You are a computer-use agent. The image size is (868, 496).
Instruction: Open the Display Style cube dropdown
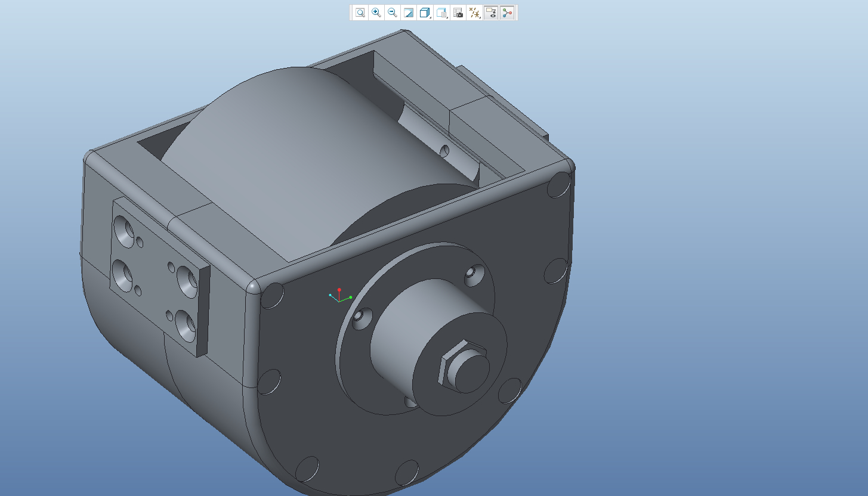click(x=425, y=13)
